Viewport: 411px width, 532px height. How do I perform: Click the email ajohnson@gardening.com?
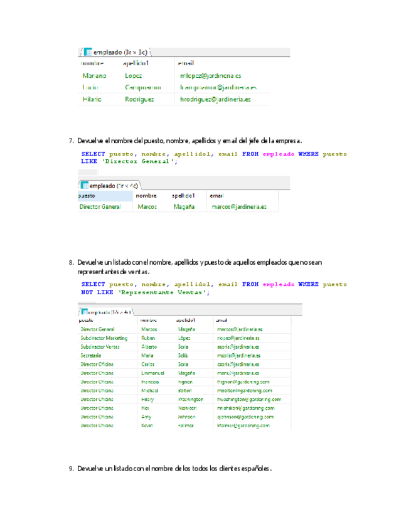tap(245, 417)
